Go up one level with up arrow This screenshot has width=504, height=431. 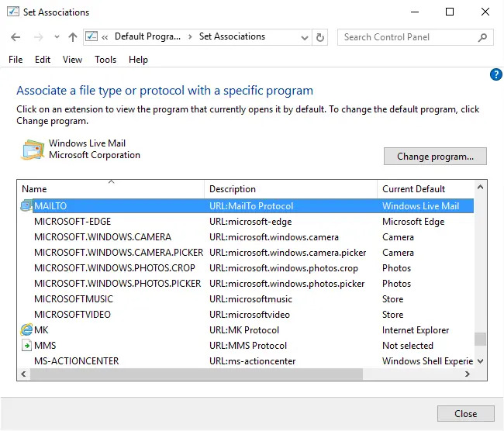tap(73, 37)
